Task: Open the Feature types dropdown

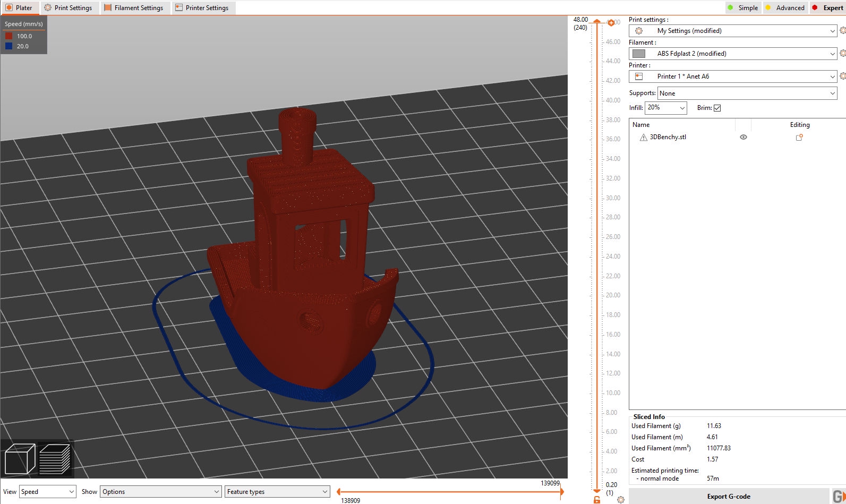Action: 277,492
